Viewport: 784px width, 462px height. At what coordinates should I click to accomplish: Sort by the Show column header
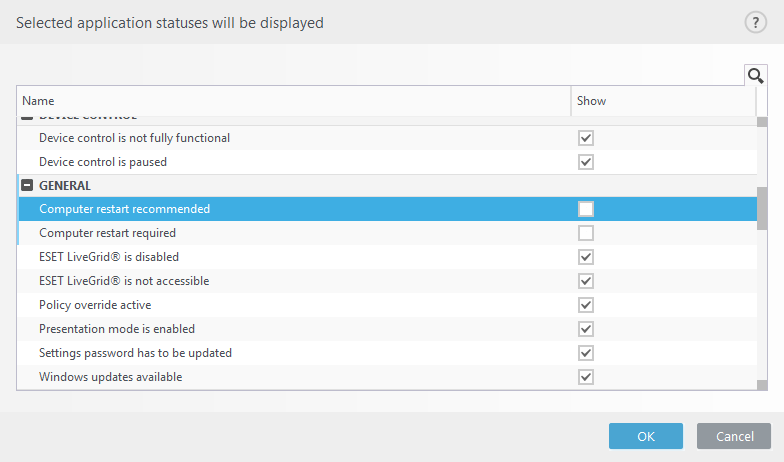tap(664, 101)
